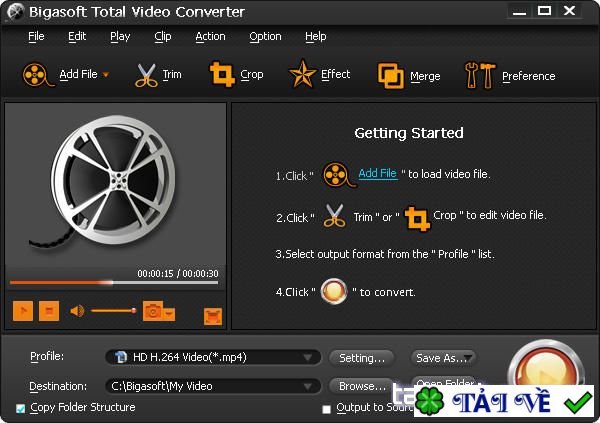Toggle full screen preview icon
This screenshot has height=423, width=600.
pos(213,316)
